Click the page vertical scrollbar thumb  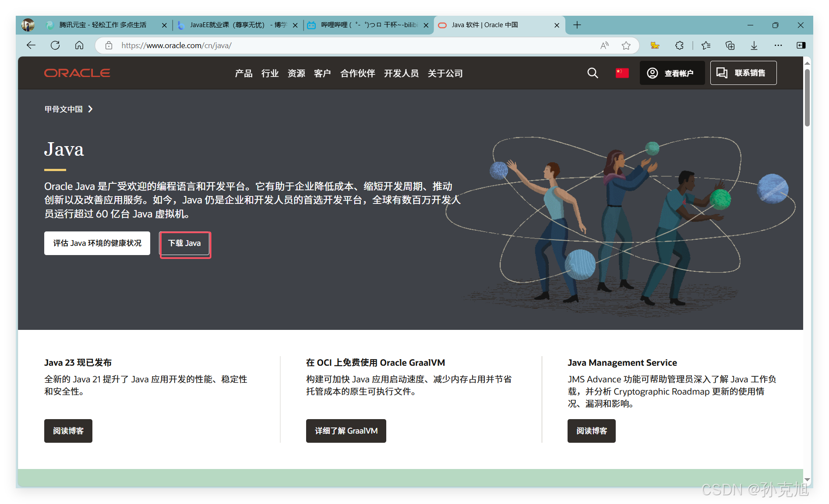[x=807, y=98]
